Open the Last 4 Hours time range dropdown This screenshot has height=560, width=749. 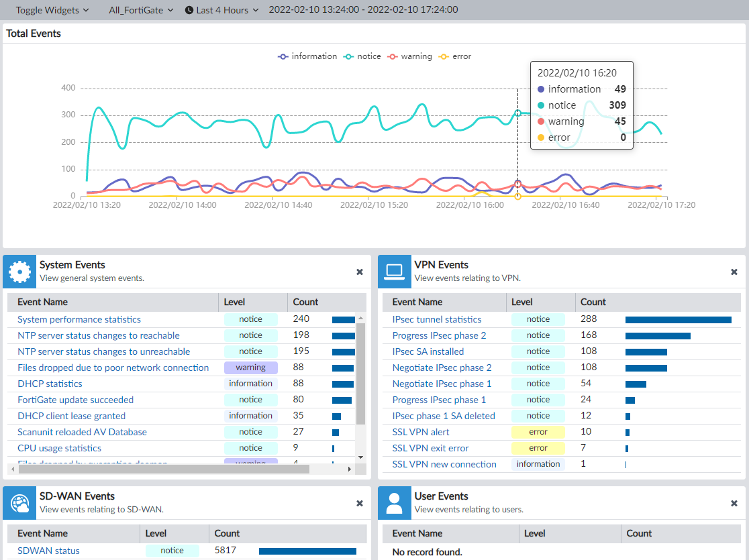(221, 10)
